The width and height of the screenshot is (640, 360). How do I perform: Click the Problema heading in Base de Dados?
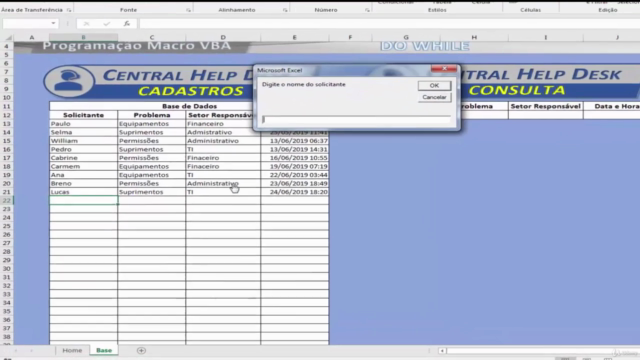(x=151, y=115)
